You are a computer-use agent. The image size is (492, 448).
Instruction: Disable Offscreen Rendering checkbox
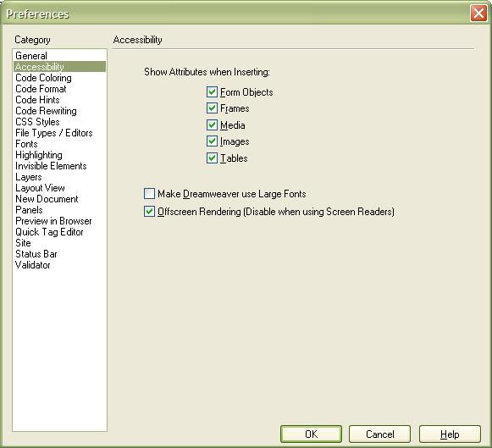tap(149, 212)
